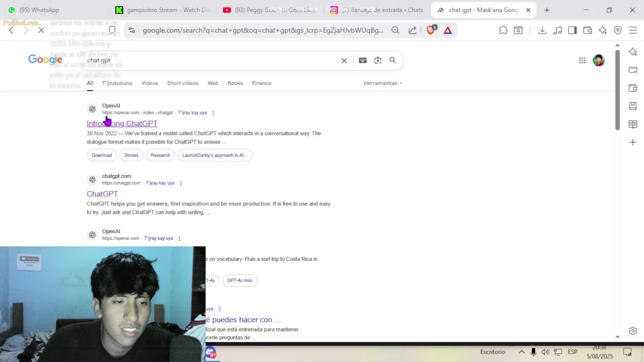Click the plus icon in right sidebar
644x362 pixels.
click(x=633, y=142)
